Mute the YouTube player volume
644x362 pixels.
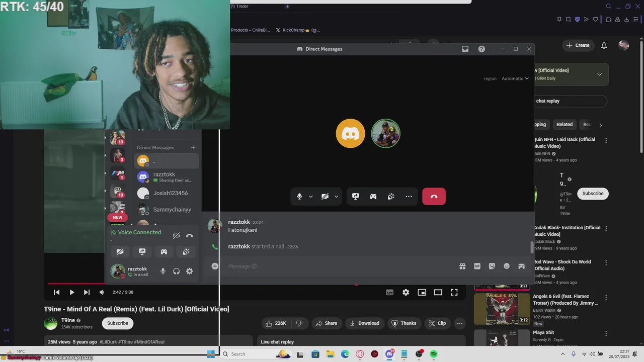pos(102,292)
